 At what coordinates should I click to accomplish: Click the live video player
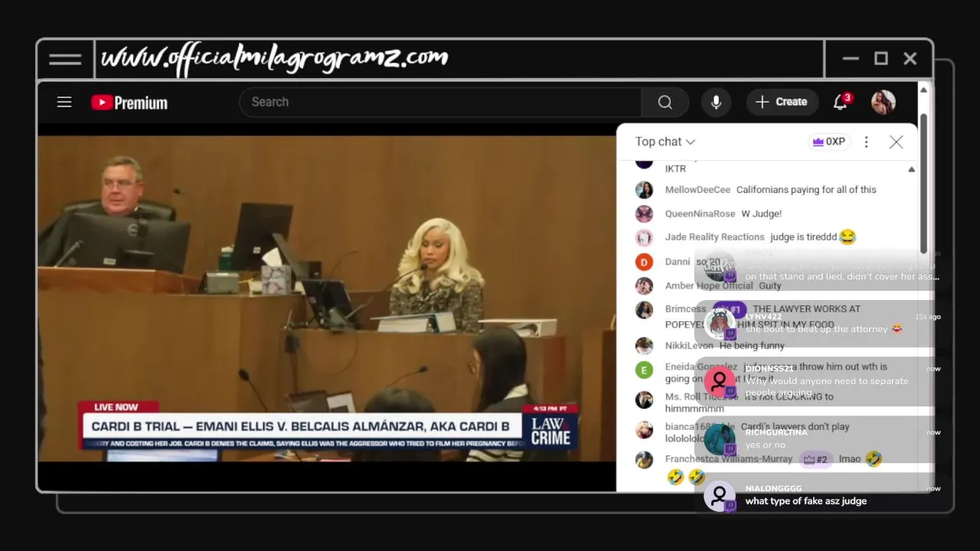pyautogui.click(x=327, y=298)
